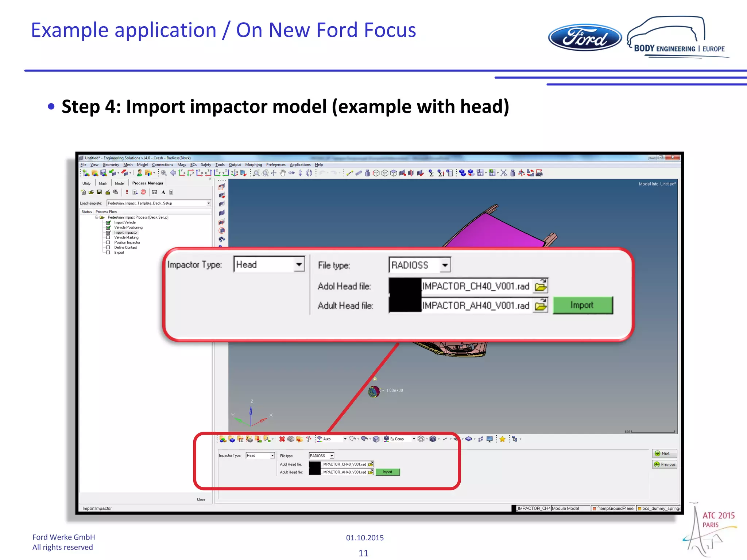Click the yellow star favorites icon
747x560 pixels.
[502, 439]
